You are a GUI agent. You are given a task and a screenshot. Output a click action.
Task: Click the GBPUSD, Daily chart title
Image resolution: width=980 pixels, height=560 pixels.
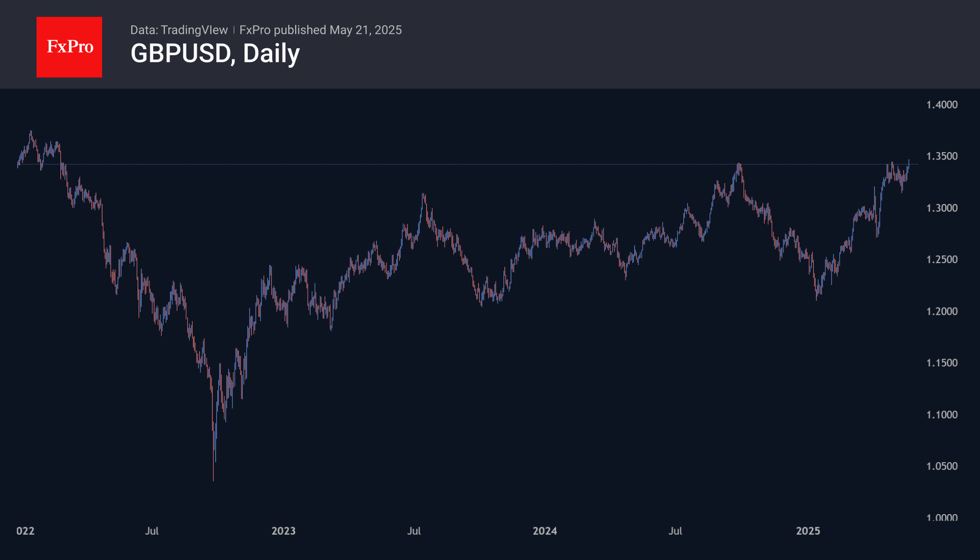click(x=215, y=53)
